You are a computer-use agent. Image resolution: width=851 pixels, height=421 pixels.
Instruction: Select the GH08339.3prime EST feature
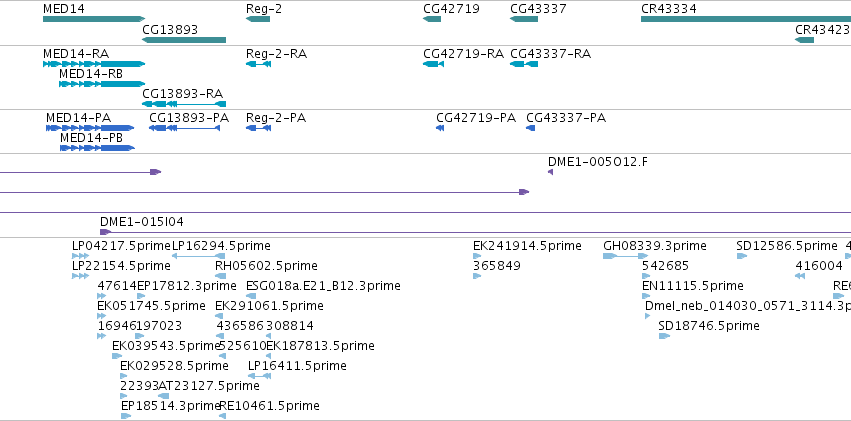[626, 256]
